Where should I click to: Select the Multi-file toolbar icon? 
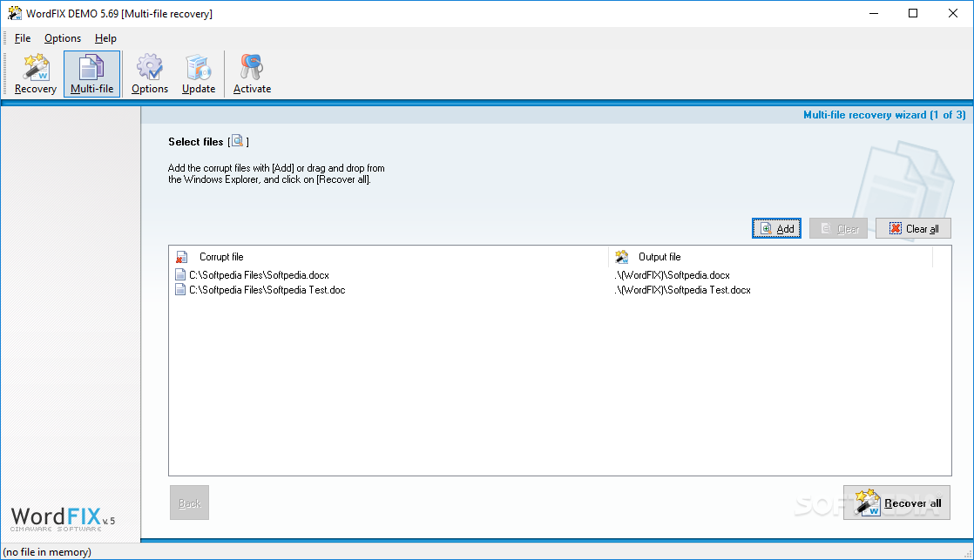92,74
